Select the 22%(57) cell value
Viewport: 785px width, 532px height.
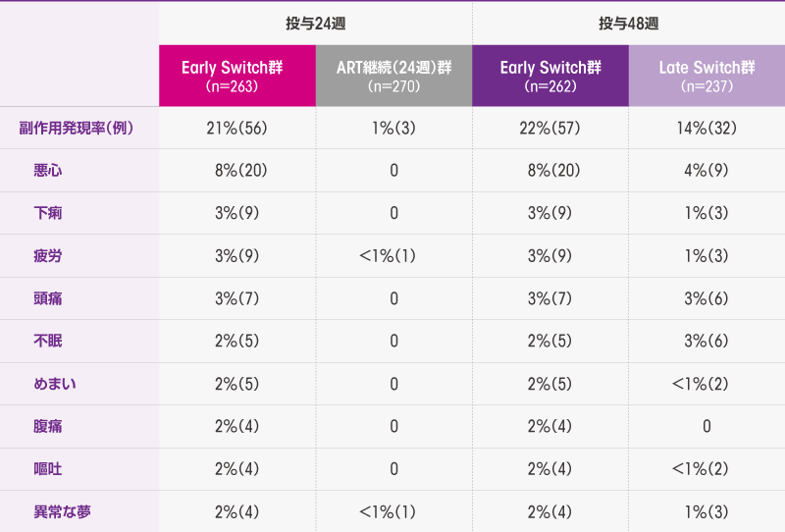pos(549,129)
